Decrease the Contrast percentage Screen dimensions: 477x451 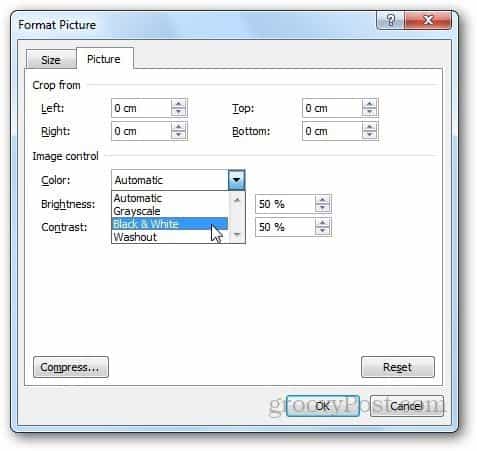pyautogui.click(x=322, y=231)
